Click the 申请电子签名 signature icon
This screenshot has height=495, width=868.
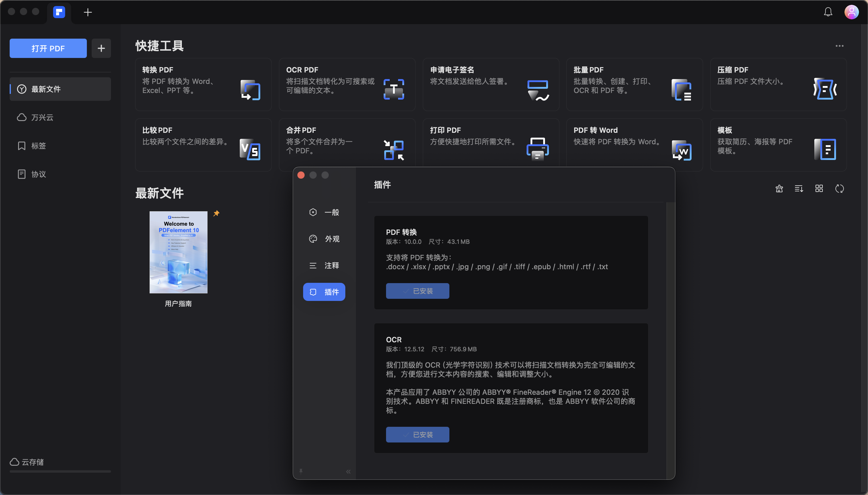[538, 91]
